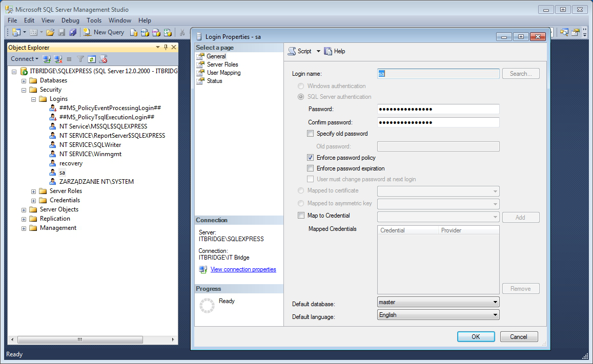The width and height of the screenshot is (593, 364).
Task: Collapse the Logins folder
Action: point(34,99)
